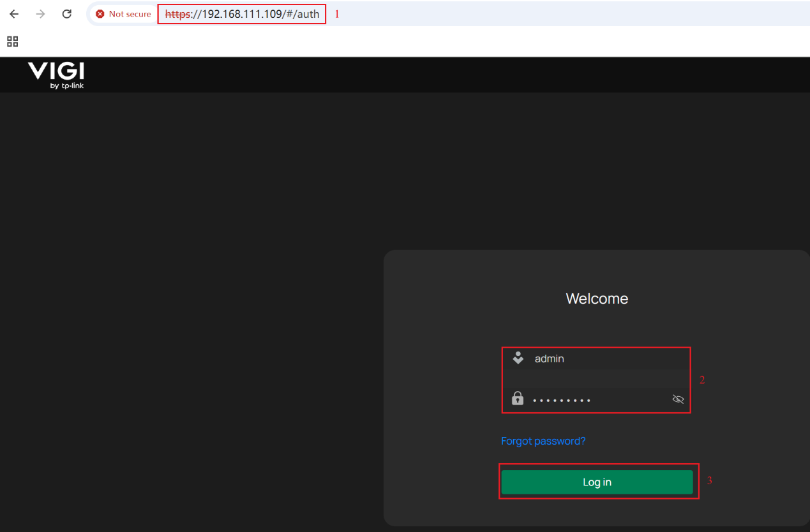Reveal the password using the crossed-eye toggle

pyautogui.click(x=678, y=399)
